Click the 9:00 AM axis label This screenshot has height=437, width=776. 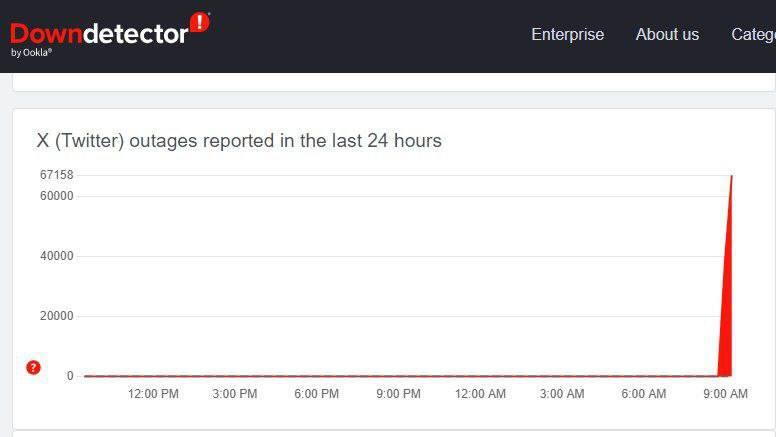pyautogui.click(x=725, y=394)
